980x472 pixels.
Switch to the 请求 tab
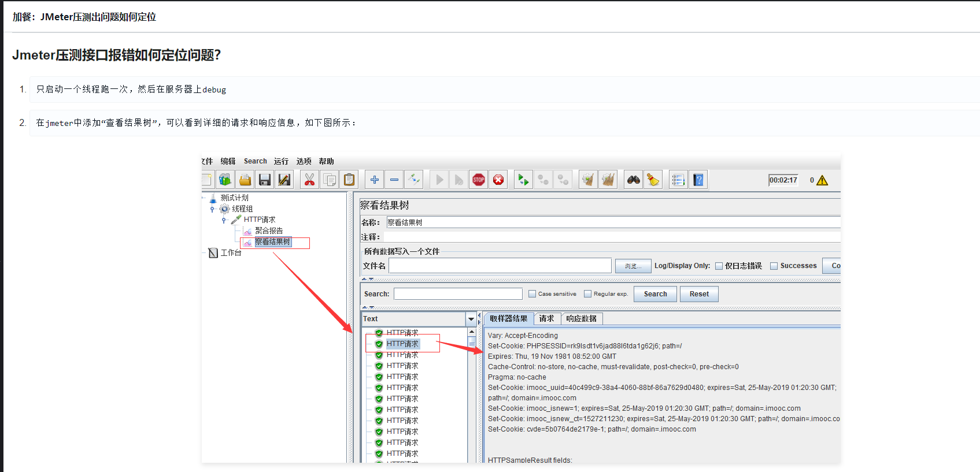pyautogui.click(x=547, y=319)
